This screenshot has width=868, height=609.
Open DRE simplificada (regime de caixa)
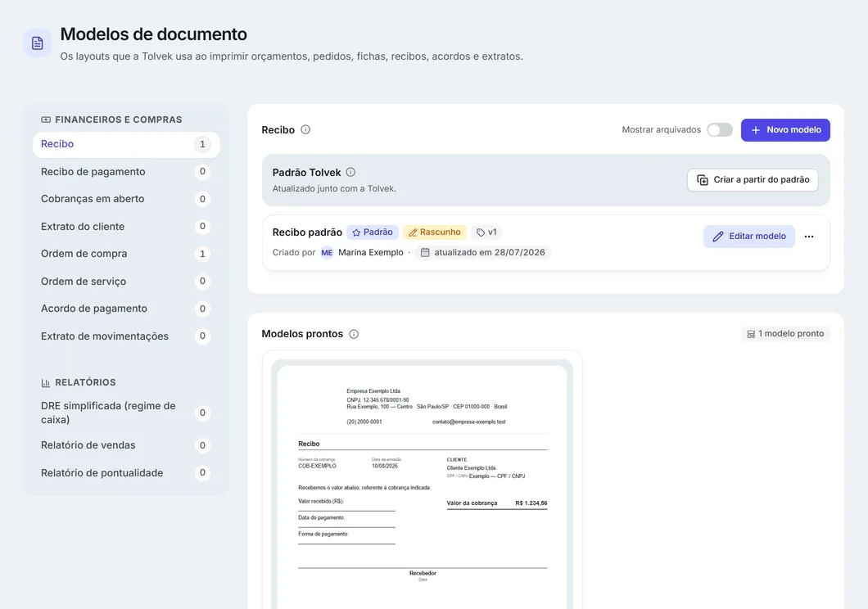126,413
